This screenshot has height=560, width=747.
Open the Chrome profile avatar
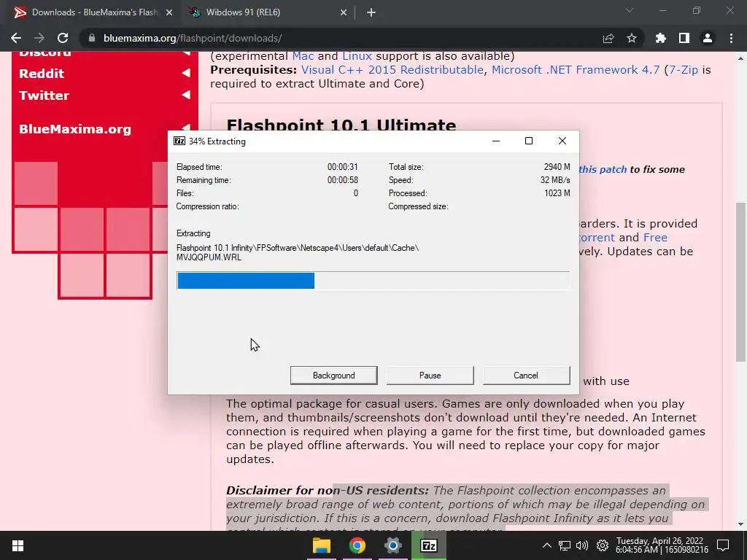point(708,38)
